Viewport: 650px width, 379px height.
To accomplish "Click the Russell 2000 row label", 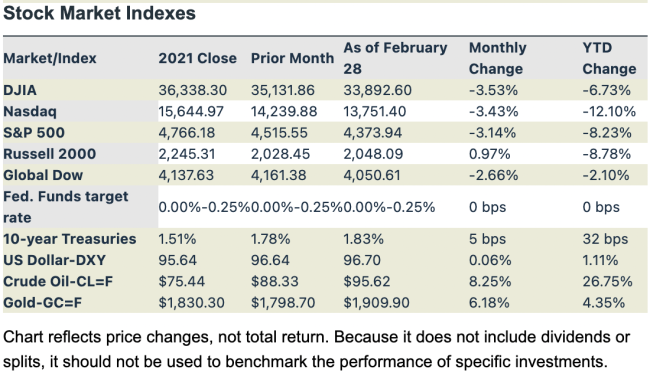I will pos(50,154).
